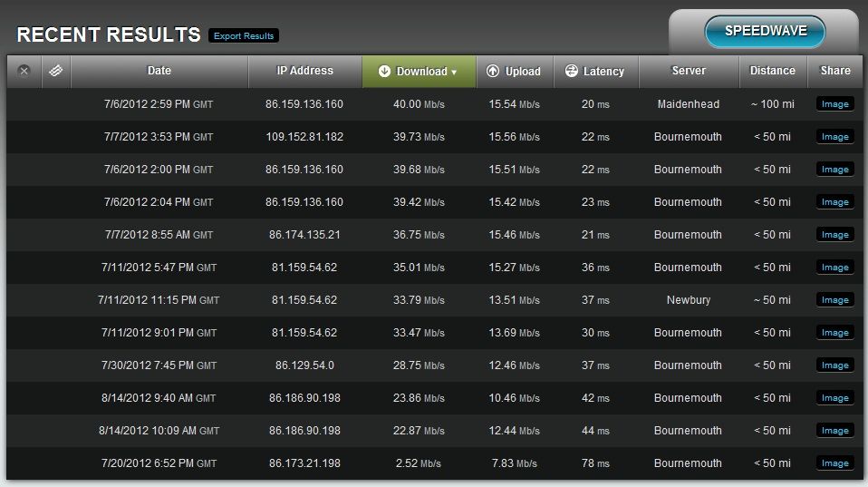868x487 pixels.
Task: Click the Newbury server cell
Action: pos(689,300)
